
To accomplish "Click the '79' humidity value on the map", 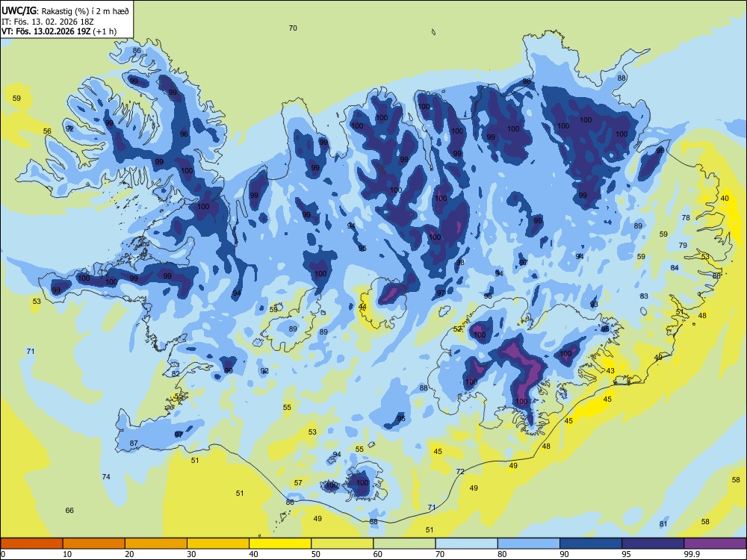I will [x=683, y=245].
